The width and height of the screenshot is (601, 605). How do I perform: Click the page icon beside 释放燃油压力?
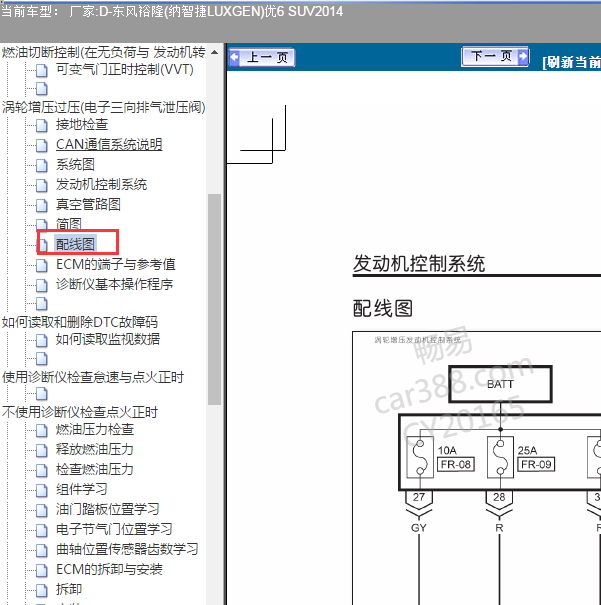click(x=42, y=450)
